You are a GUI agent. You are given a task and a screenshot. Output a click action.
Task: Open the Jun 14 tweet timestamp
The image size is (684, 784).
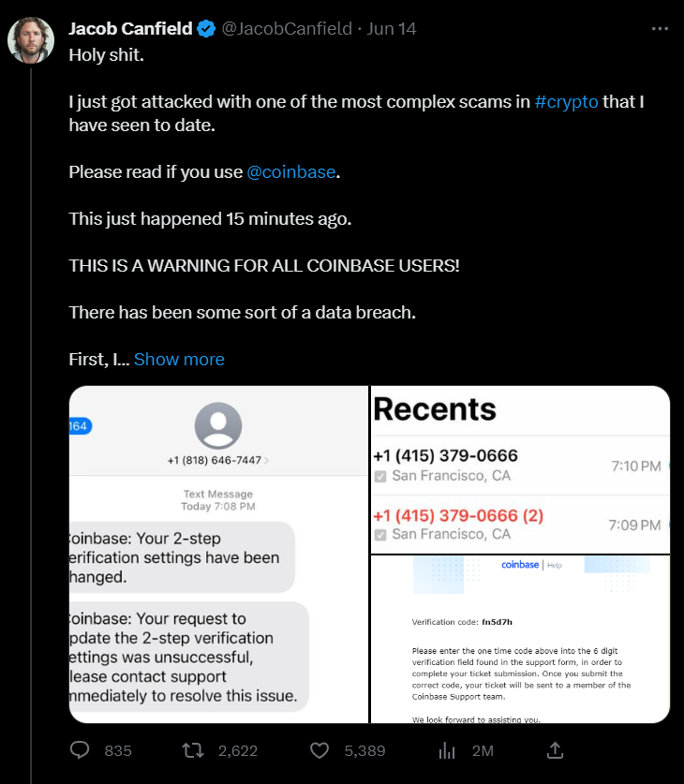click(x=392, y=28)
